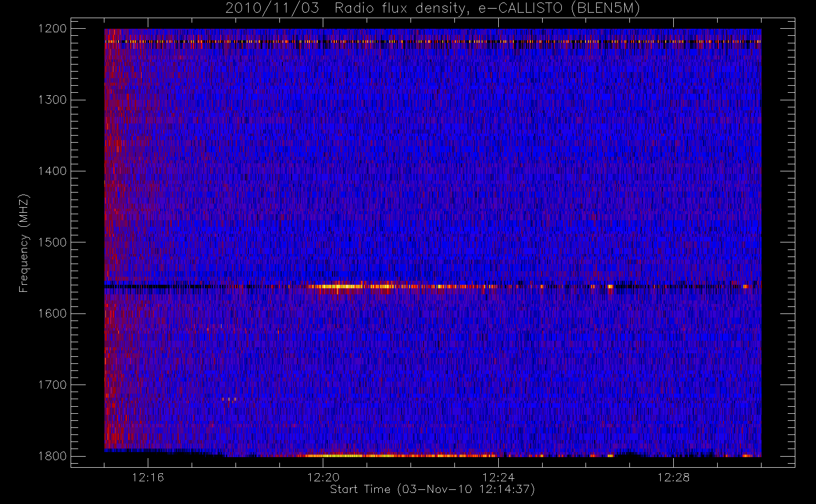816x504 pixels.
Task: Click the plot title '2010/11/03 Radio flux density'
Action: coord(433,9)
